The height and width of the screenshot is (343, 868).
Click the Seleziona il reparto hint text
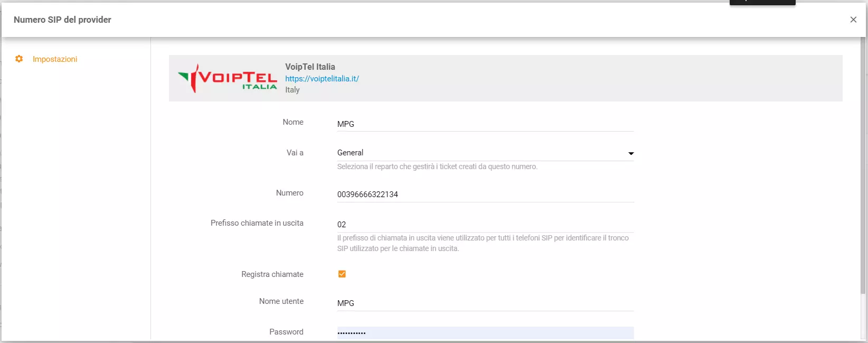click(x=437, y=166)
